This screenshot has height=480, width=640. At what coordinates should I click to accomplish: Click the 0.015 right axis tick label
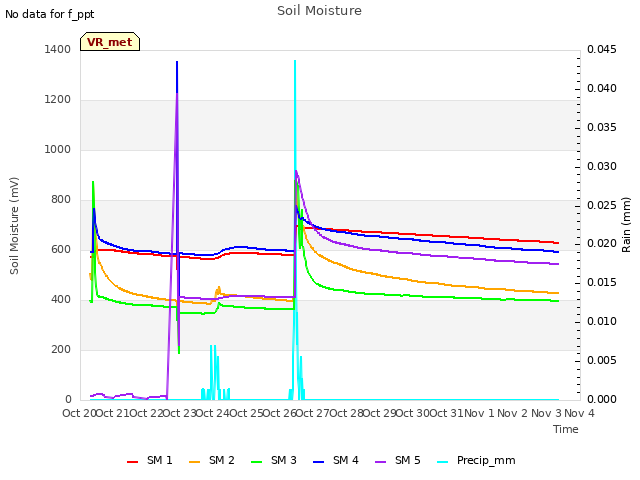point(602,282)
